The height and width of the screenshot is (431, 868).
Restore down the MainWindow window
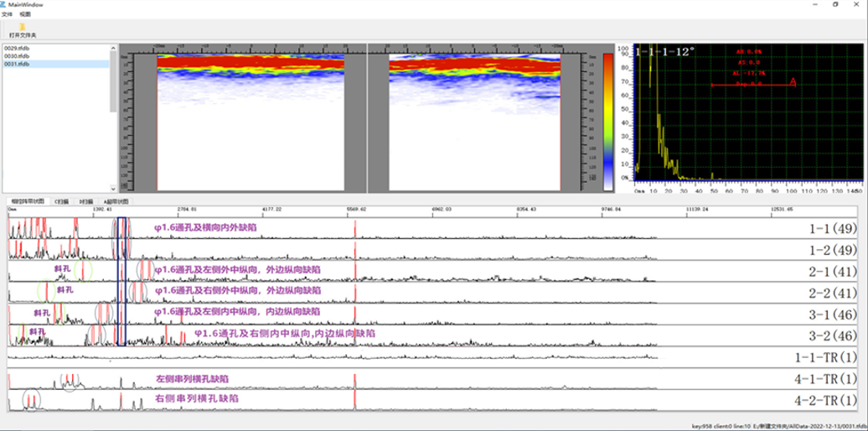(835, 4)
